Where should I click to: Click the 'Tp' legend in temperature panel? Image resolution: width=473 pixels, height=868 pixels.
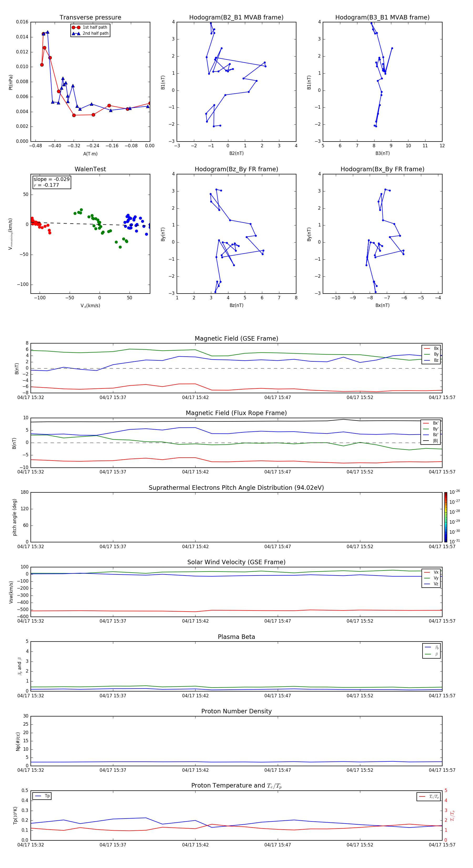point(42,796)
